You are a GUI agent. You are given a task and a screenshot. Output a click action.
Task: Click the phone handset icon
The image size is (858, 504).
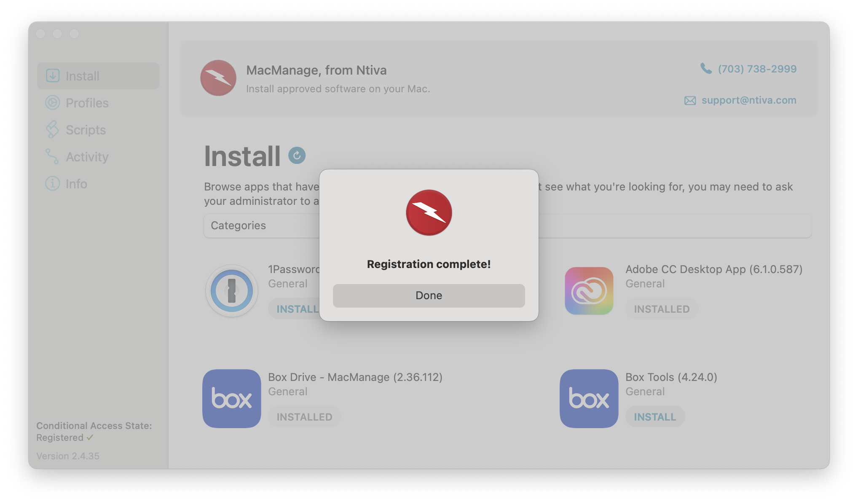click(x=706, y=68)
